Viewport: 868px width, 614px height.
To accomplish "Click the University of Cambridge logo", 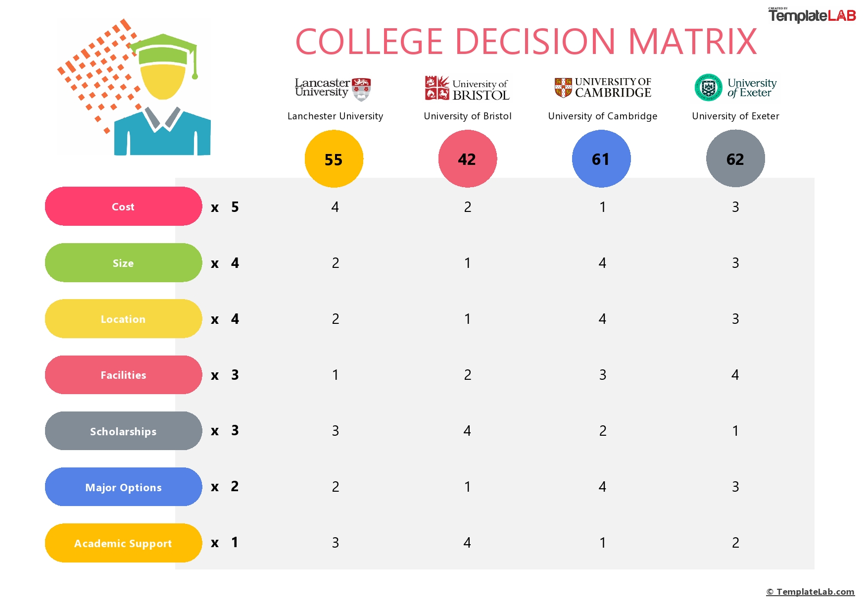I will click(602, 88).
